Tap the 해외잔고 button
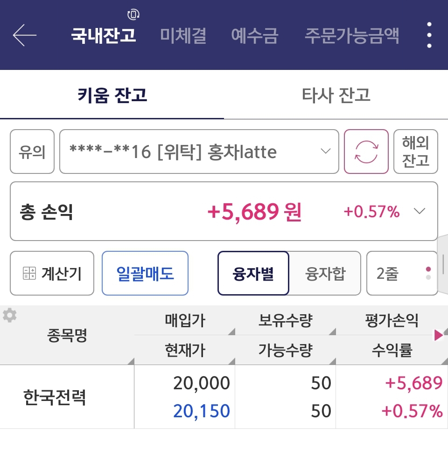The height and width of the screenshot is (476, 448). [x=415, y=152]
